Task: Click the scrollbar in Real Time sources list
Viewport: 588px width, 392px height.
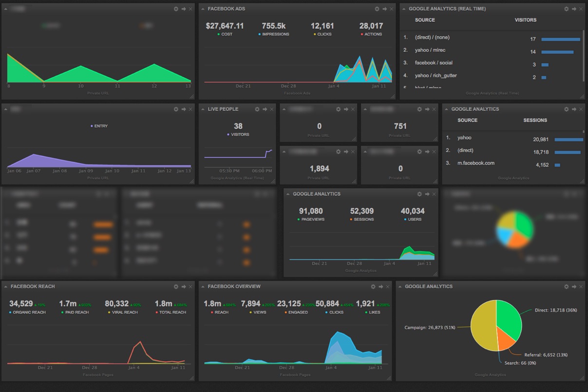Action: tap(583, 56)
